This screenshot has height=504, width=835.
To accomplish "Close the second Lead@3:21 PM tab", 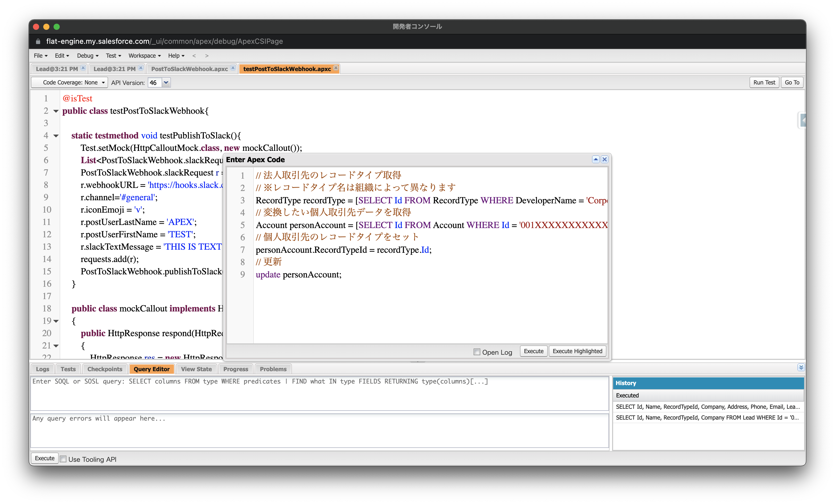I will (x=141, y=68).
